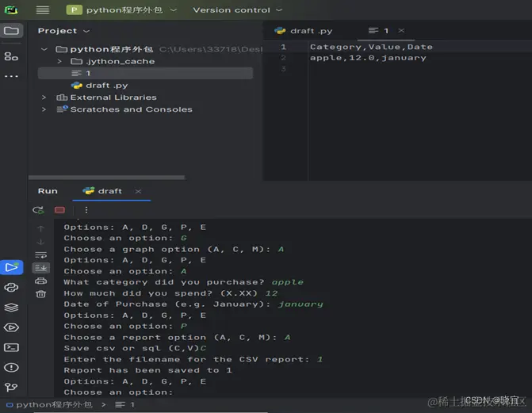The image size is (532, 413).
Task: Open the Structure tool window icon
Action: (x=11, y=56)
